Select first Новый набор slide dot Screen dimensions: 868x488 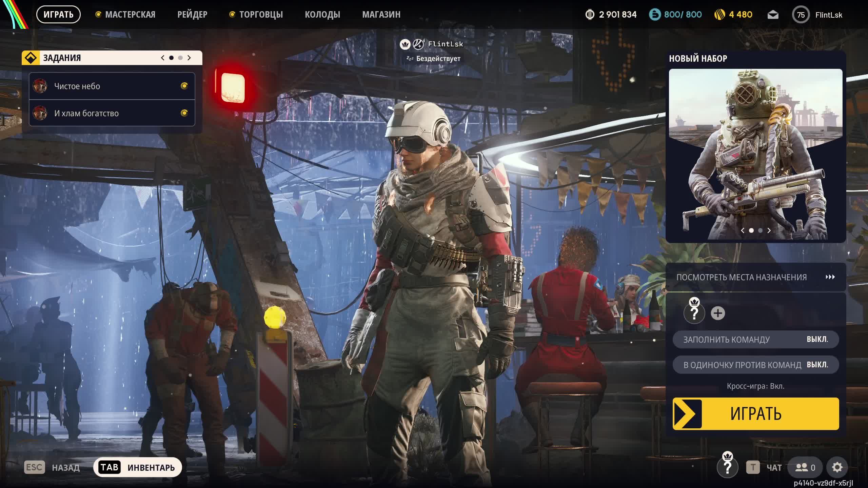pos(751,230)
